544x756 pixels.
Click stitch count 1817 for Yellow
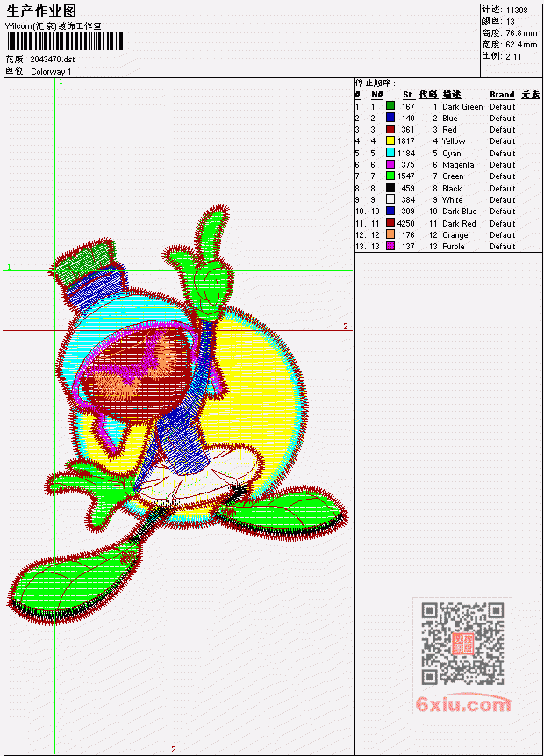(x=405, y=140)
